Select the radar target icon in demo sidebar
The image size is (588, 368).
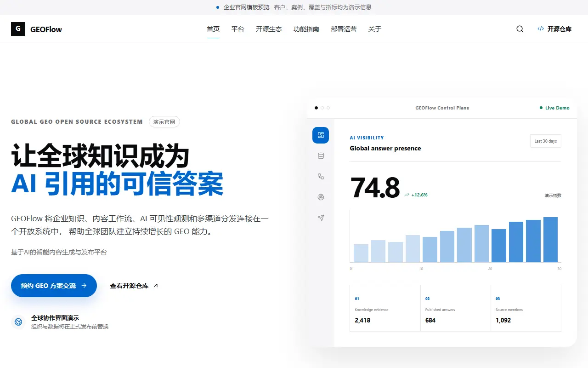point(321,197)
